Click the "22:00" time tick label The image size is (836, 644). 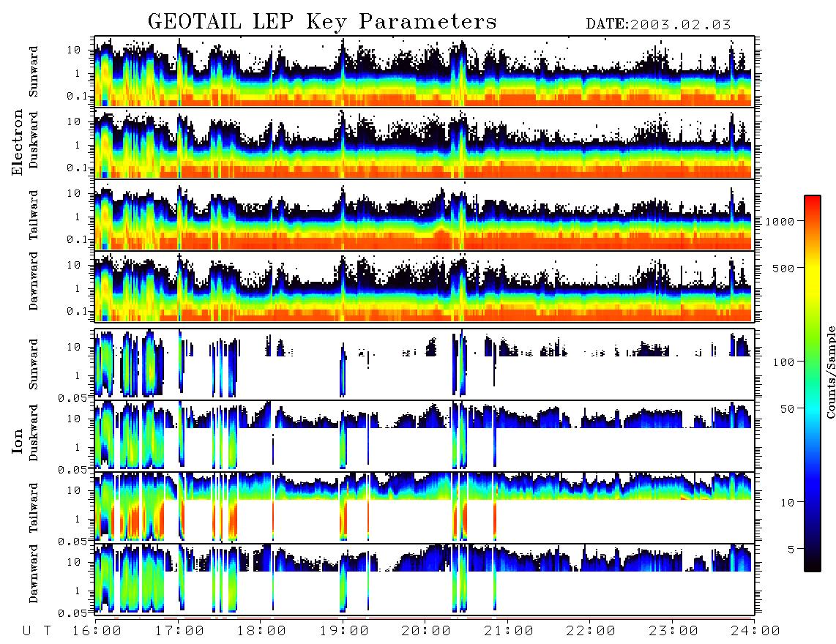coord(591,632)
